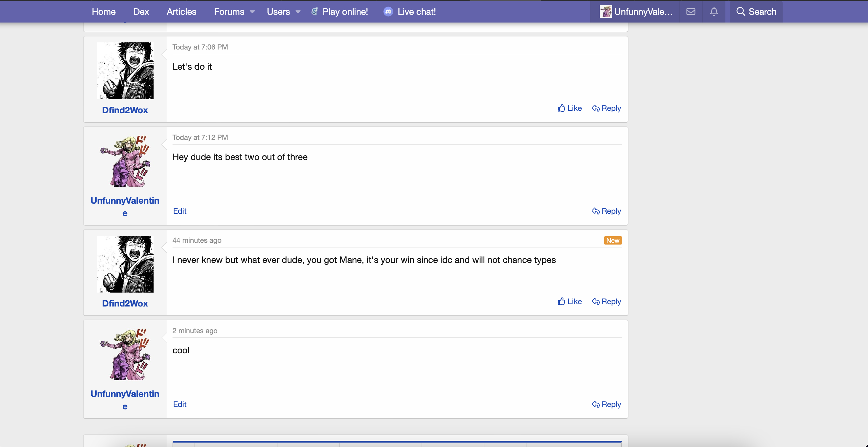Expand the Users dropdown arrow
Image resolution: width=868 pixels, height=447 pixels.
[298, 12]
